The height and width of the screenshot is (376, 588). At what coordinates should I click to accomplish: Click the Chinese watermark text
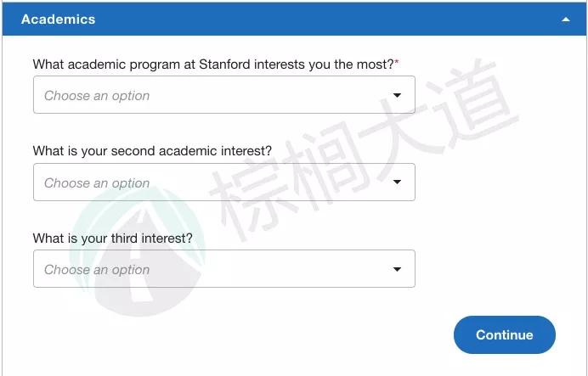pos(365,153)
